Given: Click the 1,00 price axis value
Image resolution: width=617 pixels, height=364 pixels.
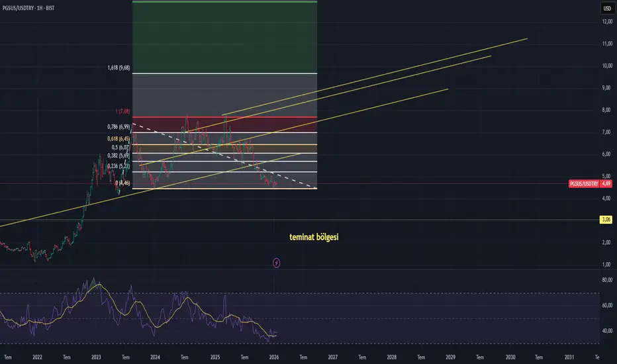Looking at the screenshot, I should coord(607,265).
